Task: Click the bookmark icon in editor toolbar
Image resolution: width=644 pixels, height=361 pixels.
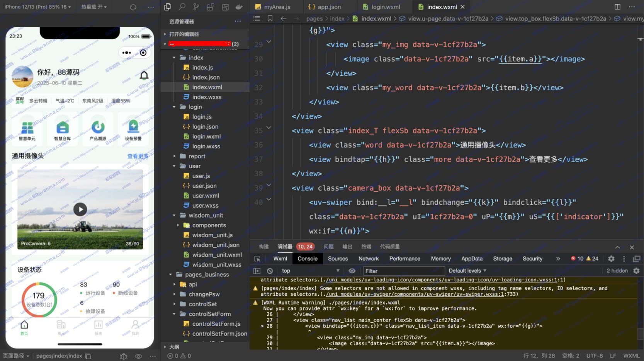Action: coord(270,19)
